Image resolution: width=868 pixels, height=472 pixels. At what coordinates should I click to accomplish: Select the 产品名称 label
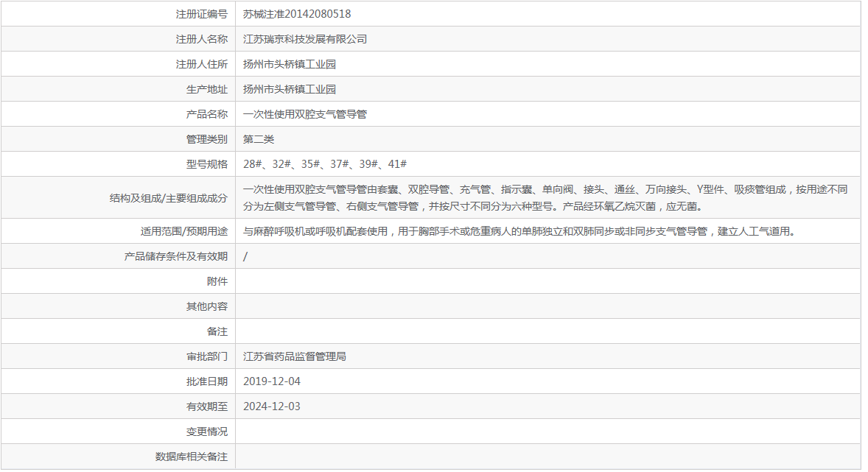click(x=206, y=114)
